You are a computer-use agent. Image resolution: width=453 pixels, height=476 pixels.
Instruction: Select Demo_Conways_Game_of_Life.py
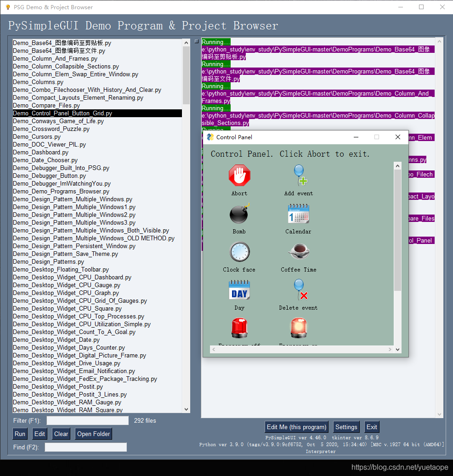(97, 121)
